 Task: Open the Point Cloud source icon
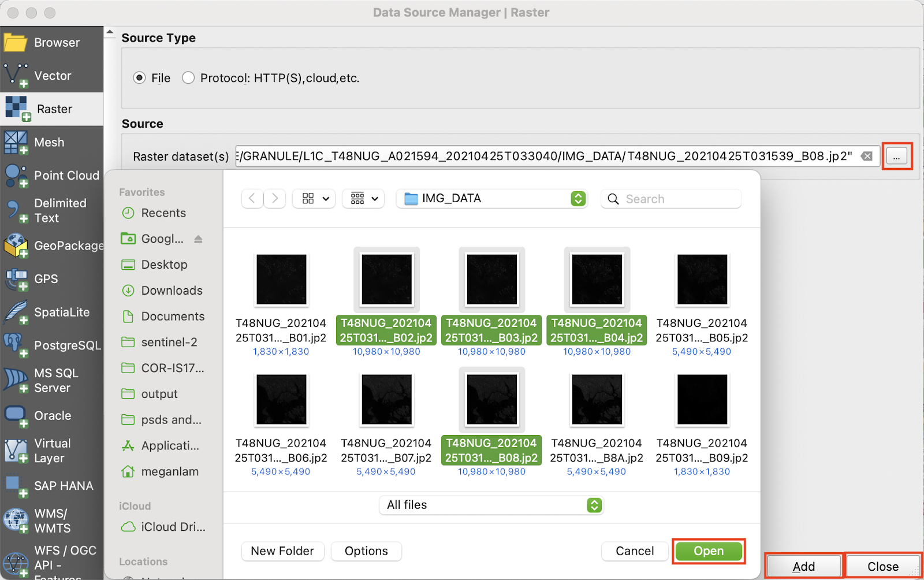16,176
